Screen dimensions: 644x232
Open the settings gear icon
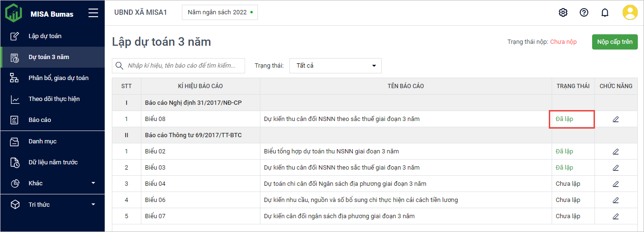[563, 12]
